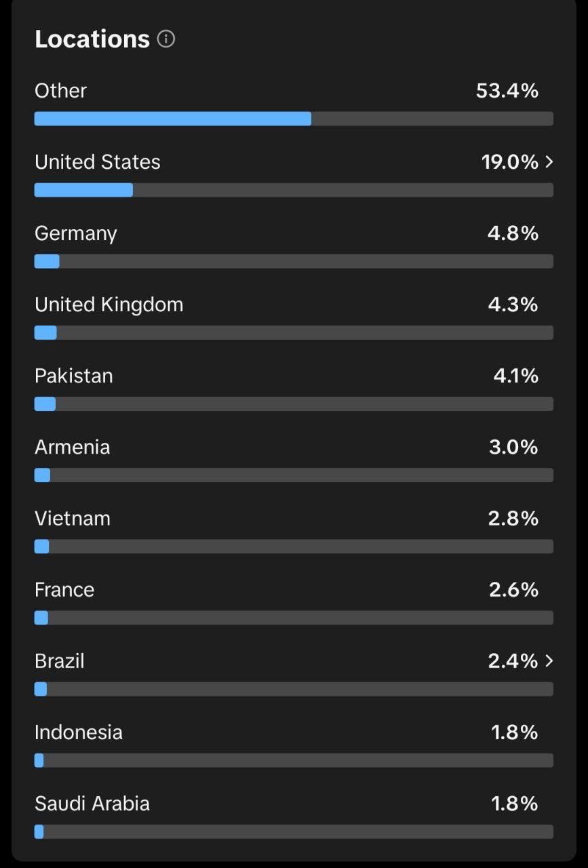Click the France progress bar
This screenshot has width=588, height=868.
click(x=294, y=618)
